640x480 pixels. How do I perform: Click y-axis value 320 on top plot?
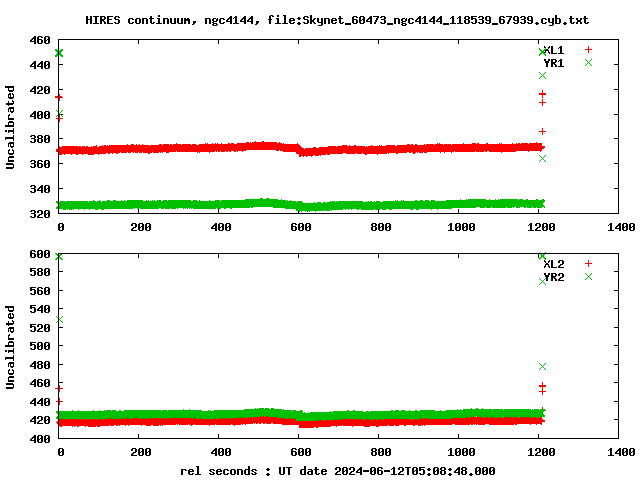click(40, 214)
